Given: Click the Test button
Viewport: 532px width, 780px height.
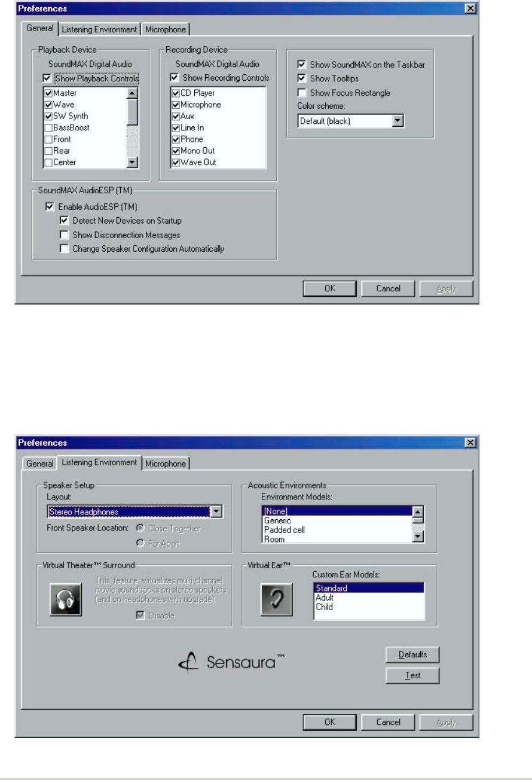Looking at the screenshot, I should click(413, 675).
